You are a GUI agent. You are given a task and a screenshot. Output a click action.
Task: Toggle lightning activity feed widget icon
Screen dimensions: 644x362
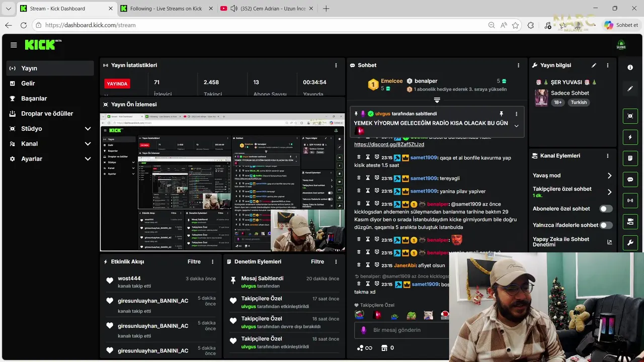[x=630, y=137]
